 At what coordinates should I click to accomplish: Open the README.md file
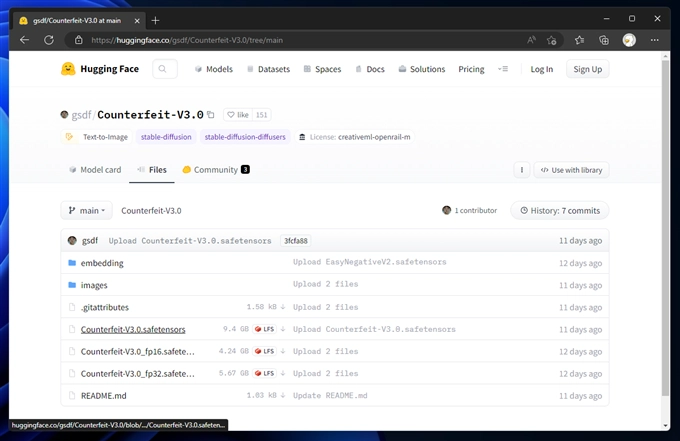coord(104,395)
